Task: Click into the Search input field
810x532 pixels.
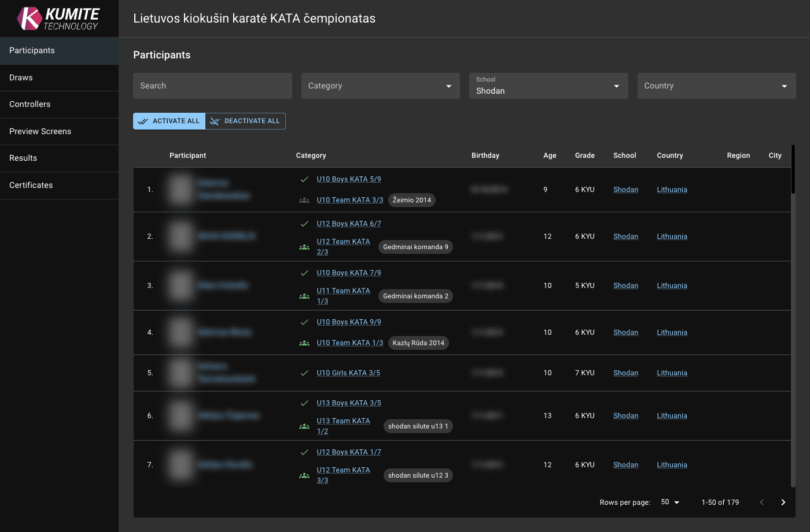Action: pos(212,86)
